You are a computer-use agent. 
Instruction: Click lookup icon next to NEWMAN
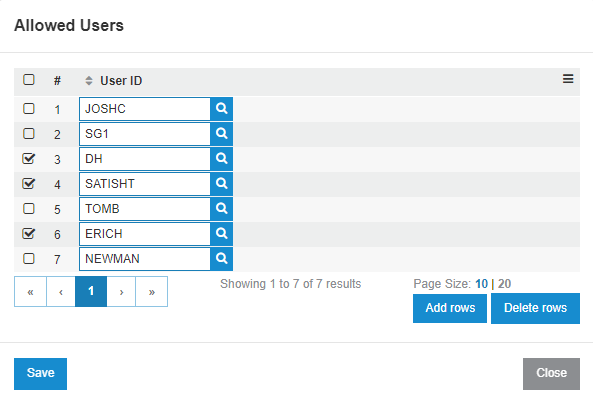(x=222, y=259)
